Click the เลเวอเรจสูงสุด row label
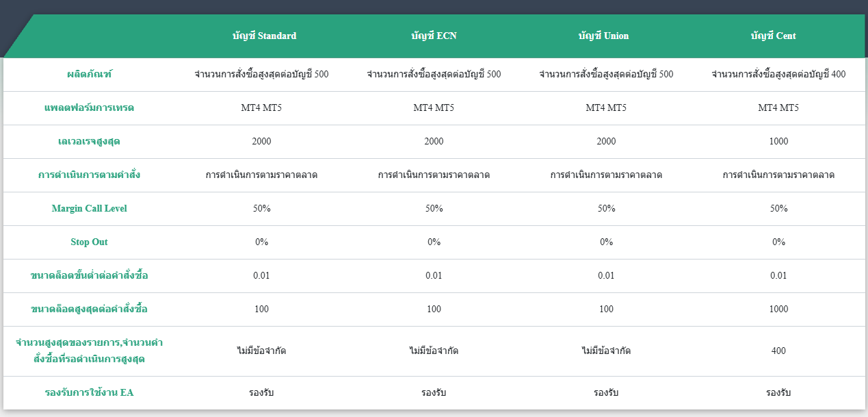Image resolution: width=868 pixels, height=417 pixels. pos(89,141)
